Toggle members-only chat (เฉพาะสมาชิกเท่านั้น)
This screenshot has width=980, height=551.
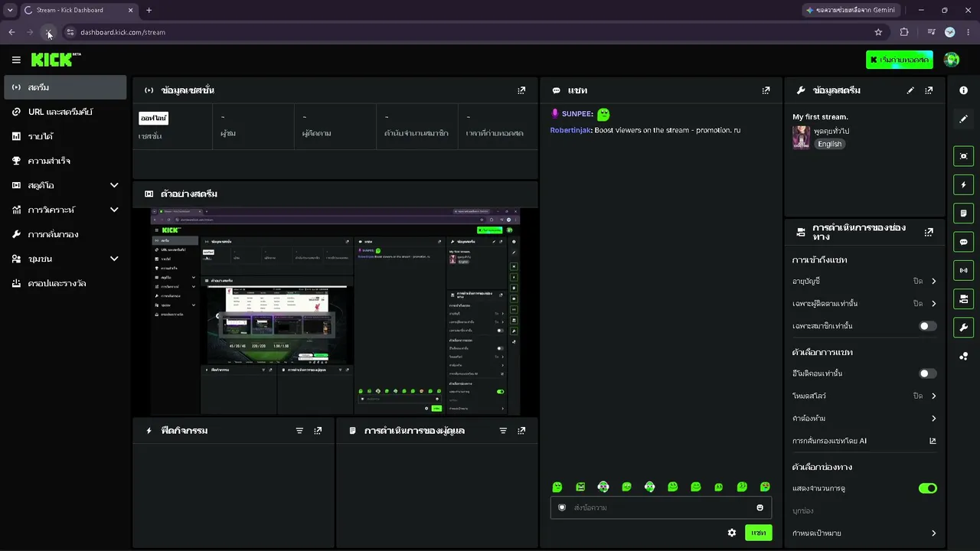[x=927, y=326]
